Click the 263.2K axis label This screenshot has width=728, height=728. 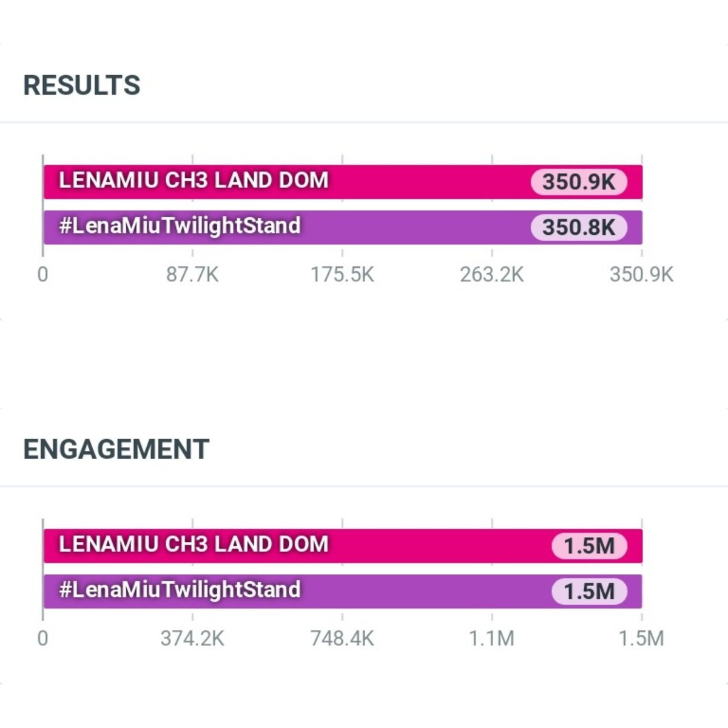click(x=491, y=274)
